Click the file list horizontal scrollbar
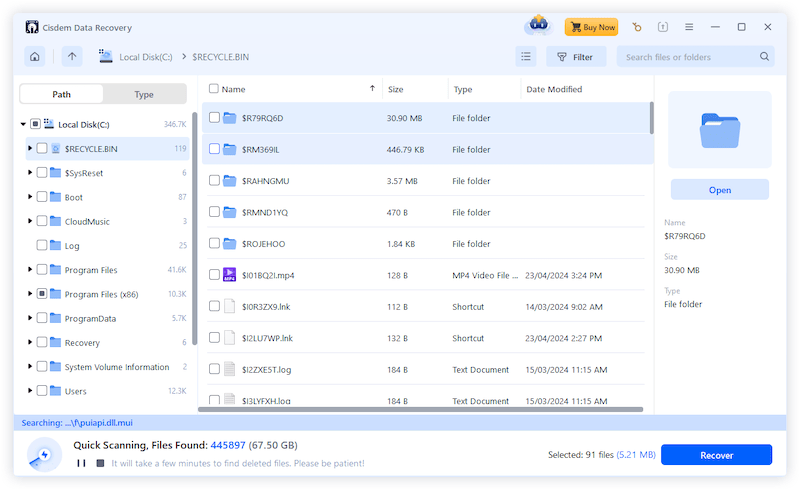This screenshot has width=800, height=490. coord(420,409)
